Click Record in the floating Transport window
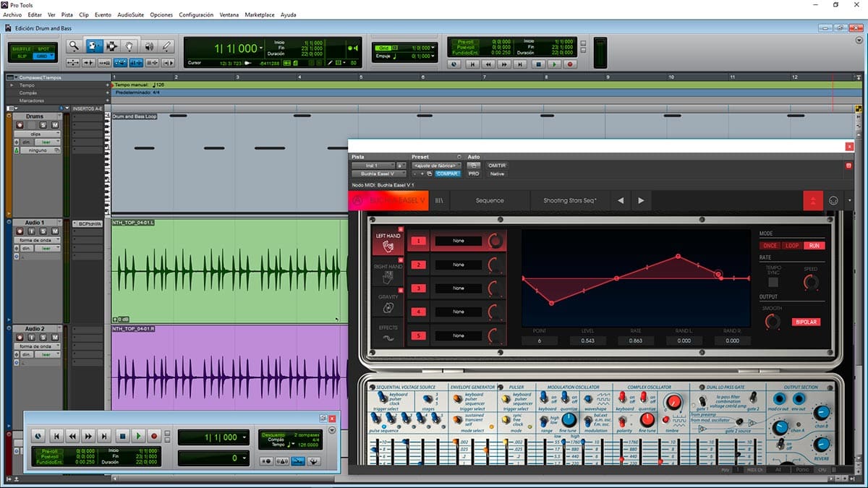 tap(155, 436)
